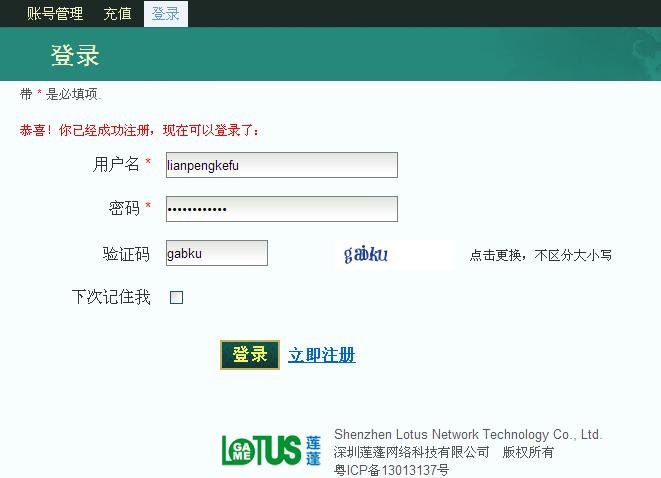Screen dimensions: 661x478
Task: Click the red registration success message
Action: (x=140, y=131)
